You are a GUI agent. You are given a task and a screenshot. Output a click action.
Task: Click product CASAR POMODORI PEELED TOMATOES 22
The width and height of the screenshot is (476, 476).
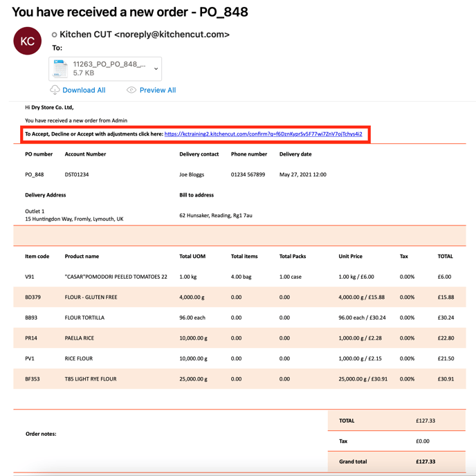[116, 277]
